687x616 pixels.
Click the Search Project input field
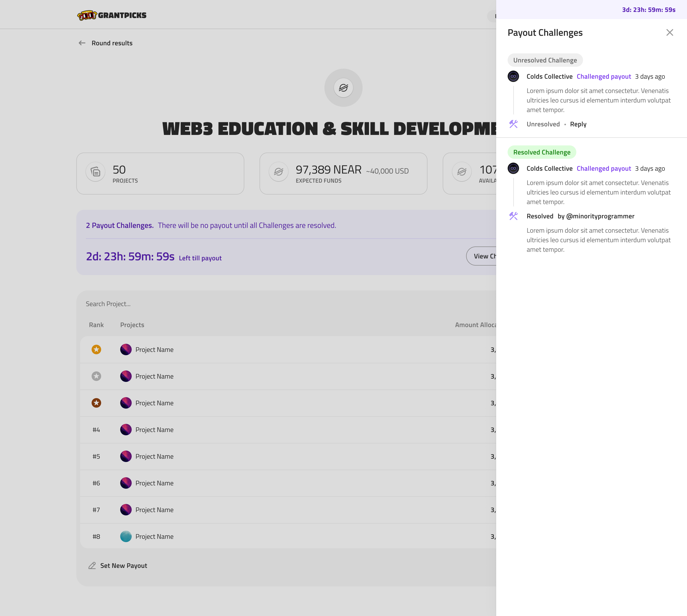237,304
